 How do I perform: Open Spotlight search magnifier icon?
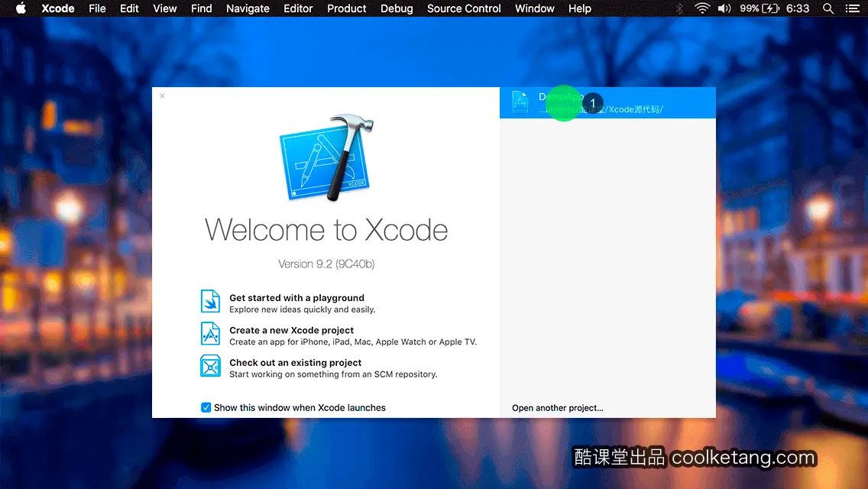point(828,8)
